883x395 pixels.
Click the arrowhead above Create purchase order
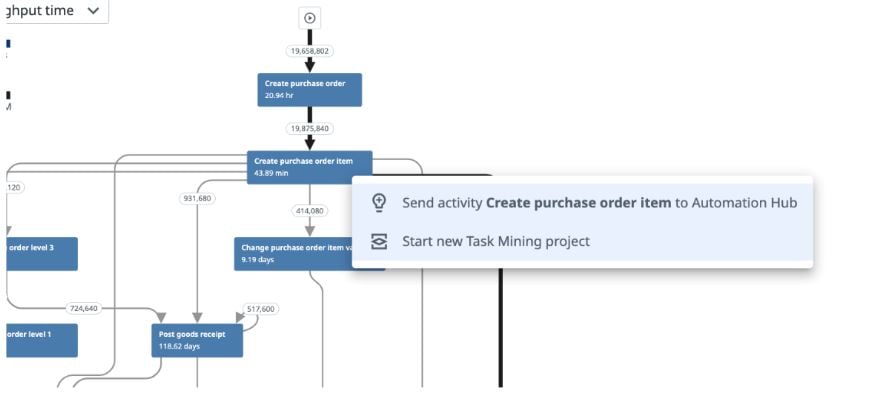coord(310,66)
